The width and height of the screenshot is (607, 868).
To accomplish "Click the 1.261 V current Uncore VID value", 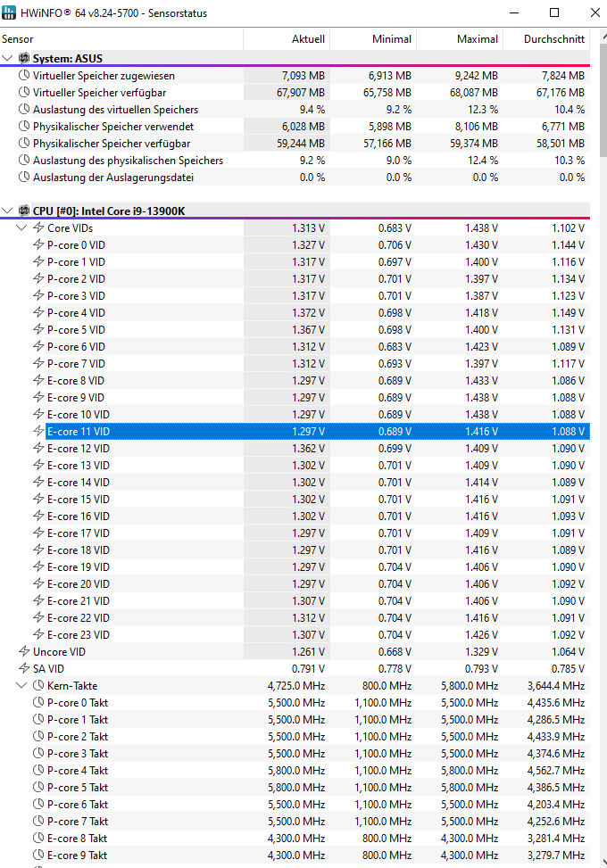I will pyautogui.click(x=309, y=651).
